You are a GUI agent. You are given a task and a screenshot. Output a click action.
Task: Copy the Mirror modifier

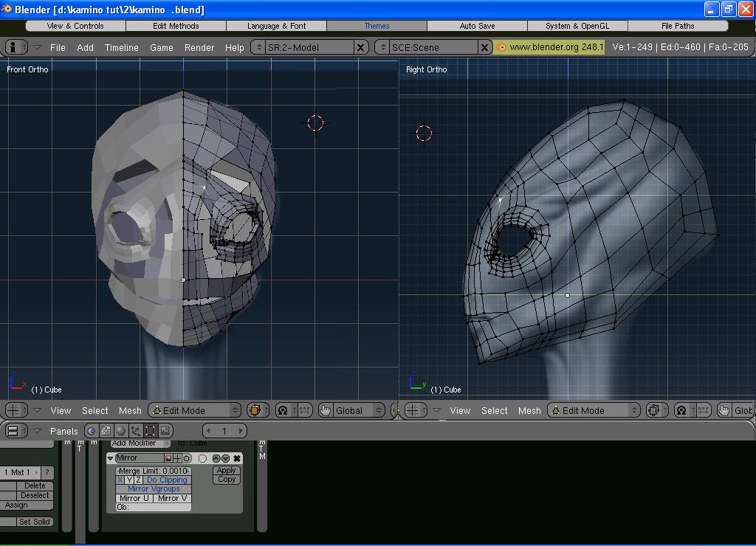pyautogui.click(x=226, y=480)
